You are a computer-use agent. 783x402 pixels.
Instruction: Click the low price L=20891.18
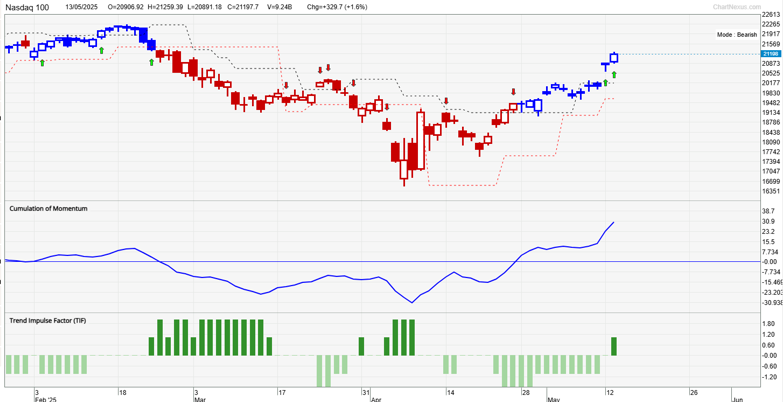[x=207, y=7]
